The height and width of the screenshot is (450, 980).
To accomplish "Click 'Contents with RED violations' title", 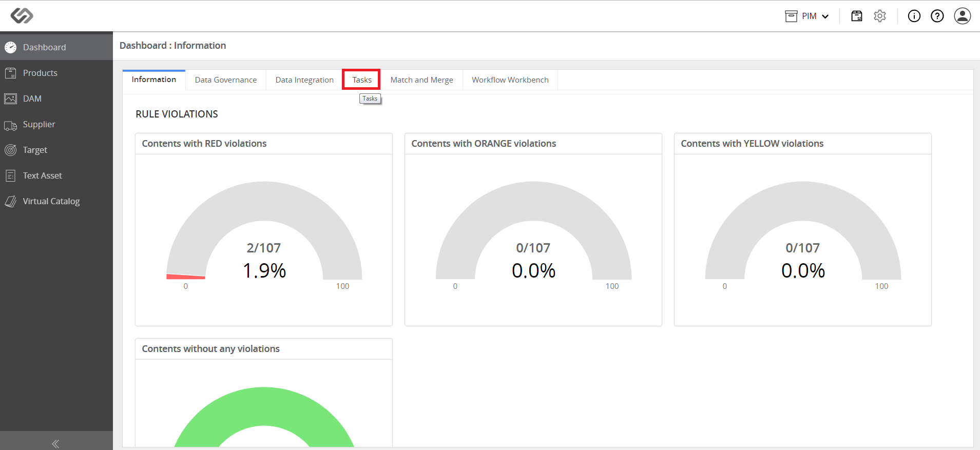I will (x=204, y=144).
